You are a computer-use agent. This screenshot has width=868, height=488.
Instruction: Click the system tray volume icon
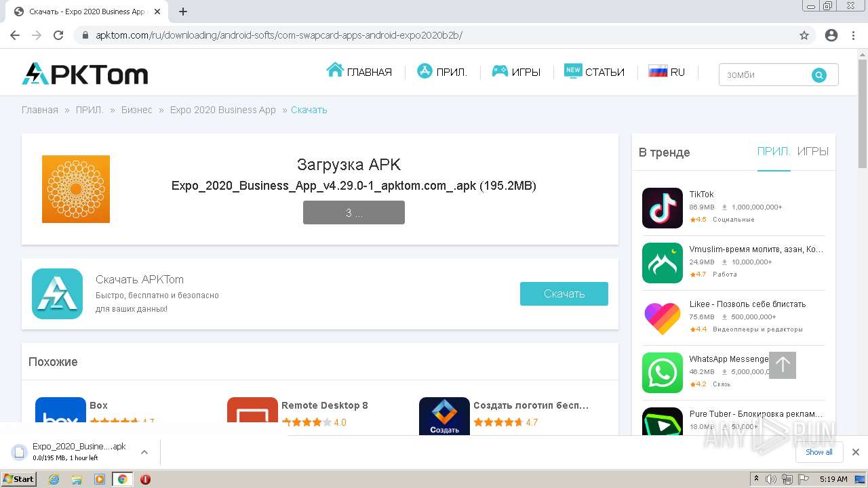click(x=771, y=479)
